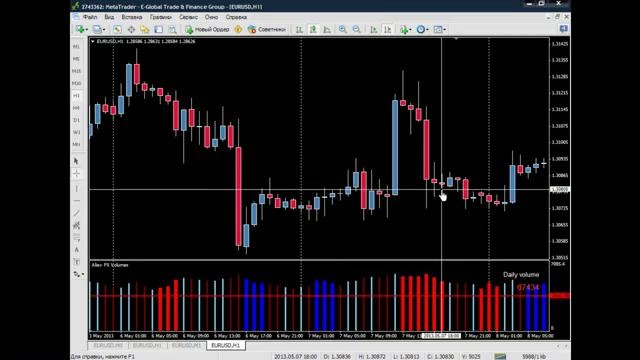Open the Templates dropdown icon
640x360 pixels.
pyautogui.click(x=439, y=29)
